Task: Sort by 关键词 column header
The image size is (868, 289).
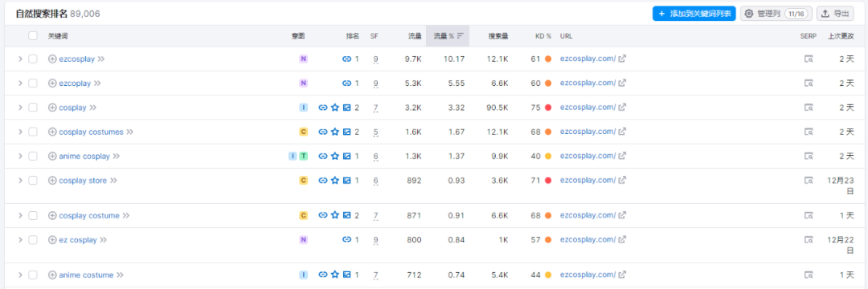Action: [x=58, y=36]
